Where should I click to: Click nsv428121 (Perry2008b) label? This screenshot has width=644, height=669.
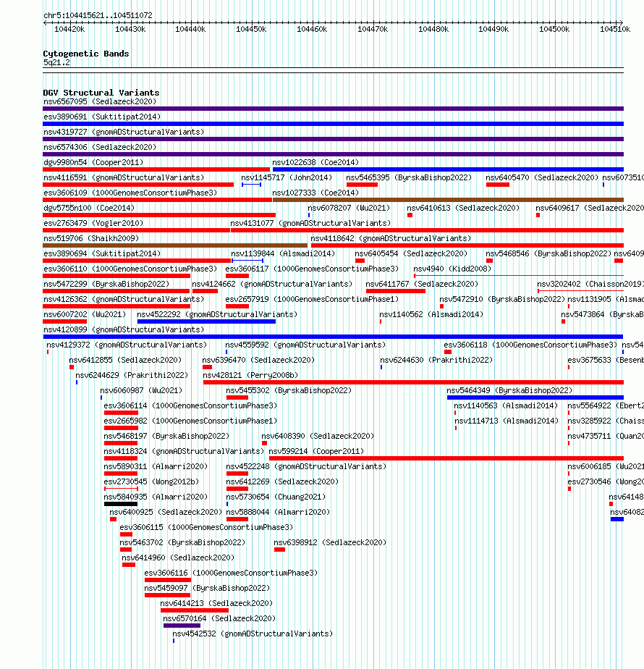[x=250, y=376]
